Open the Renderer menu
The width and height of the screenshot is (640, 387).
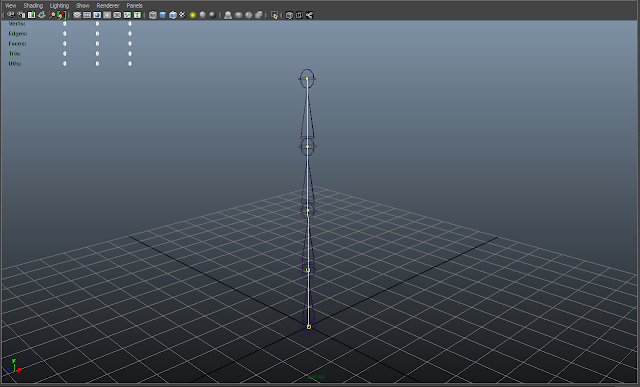click(x=108, y=6)
